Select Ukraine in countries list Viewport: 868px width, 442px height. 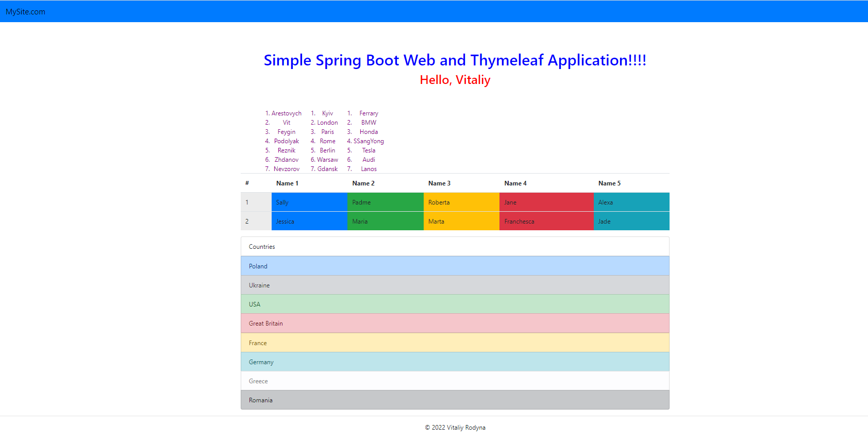(x=455, y=285)
